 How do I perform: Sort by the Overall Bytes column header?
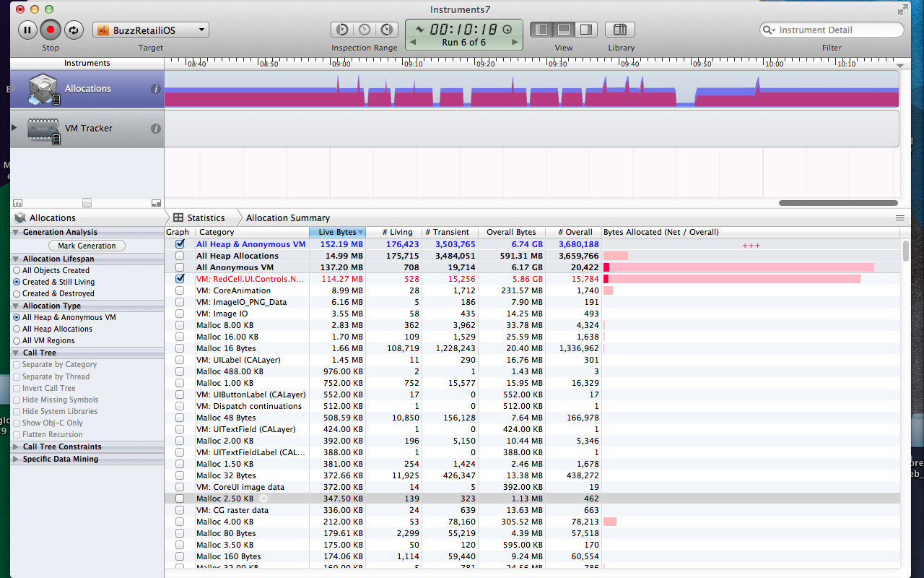511,232
